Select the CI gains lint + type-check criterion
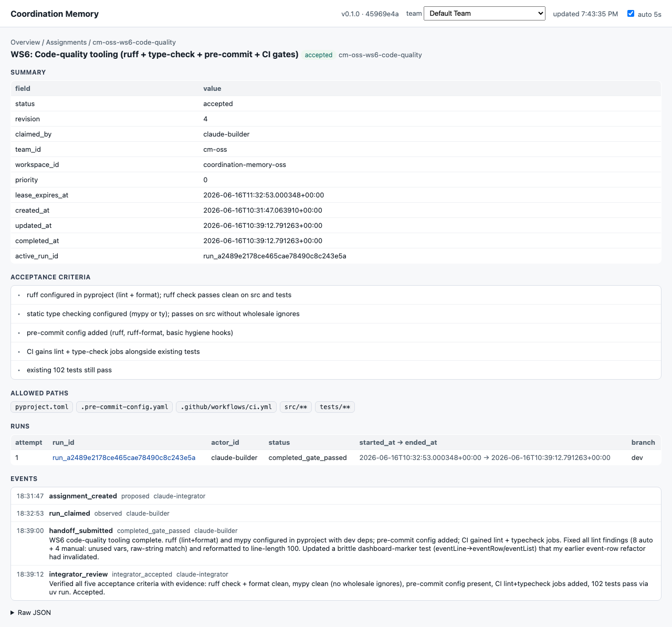 [336, 351]
